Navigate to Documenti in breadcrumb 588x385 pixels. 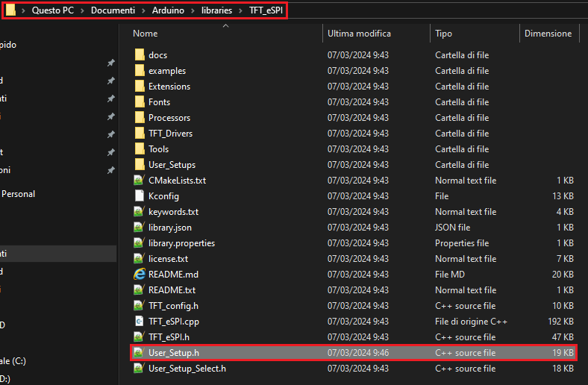click(113, 10)
